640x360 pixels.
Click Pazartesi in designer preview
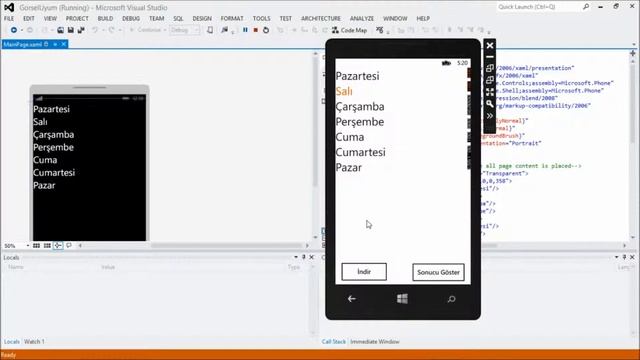coord(51,109)
